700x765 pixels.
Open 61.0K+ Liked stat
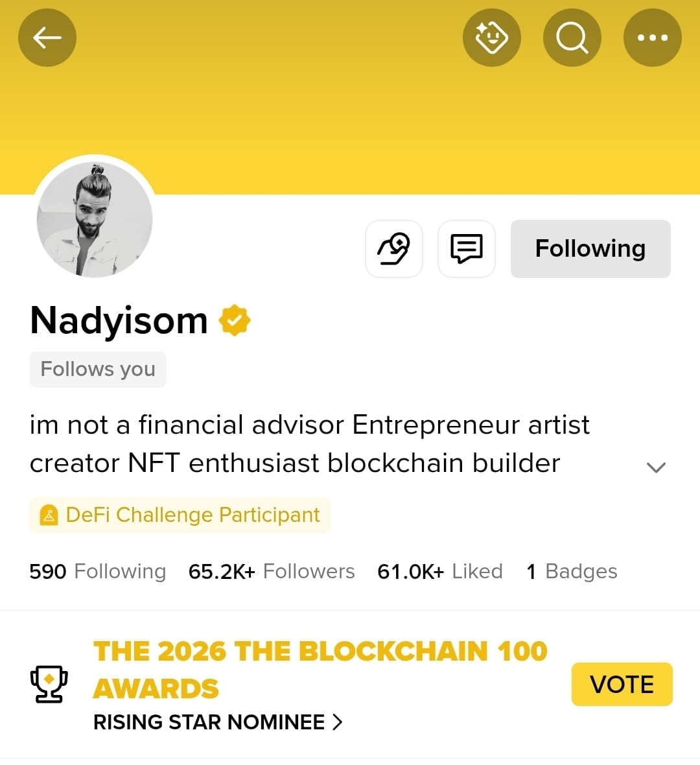(440, 571)
